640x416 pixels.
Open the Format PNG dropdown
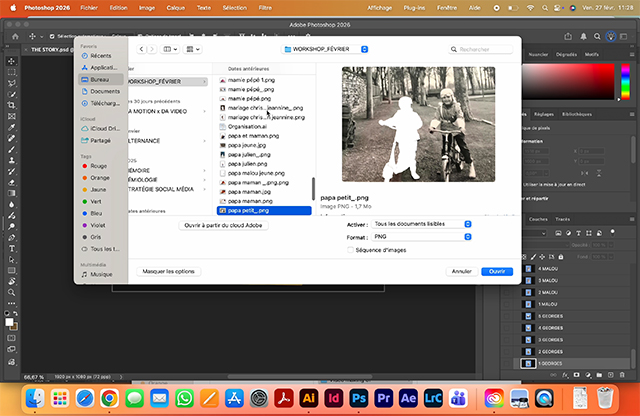(422, 237)
